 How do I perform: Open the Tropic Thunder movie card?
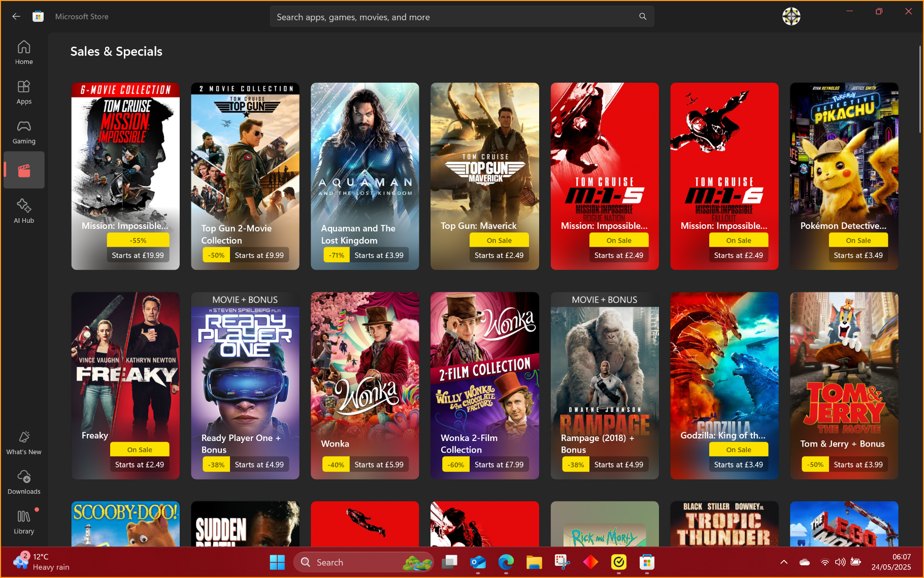tap(724, 524)
